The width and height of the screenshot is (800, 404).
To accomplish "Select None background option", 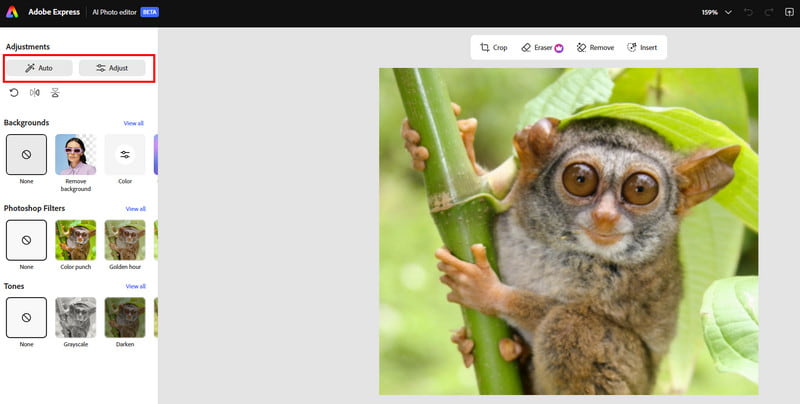I will click(x=27, y=155).
